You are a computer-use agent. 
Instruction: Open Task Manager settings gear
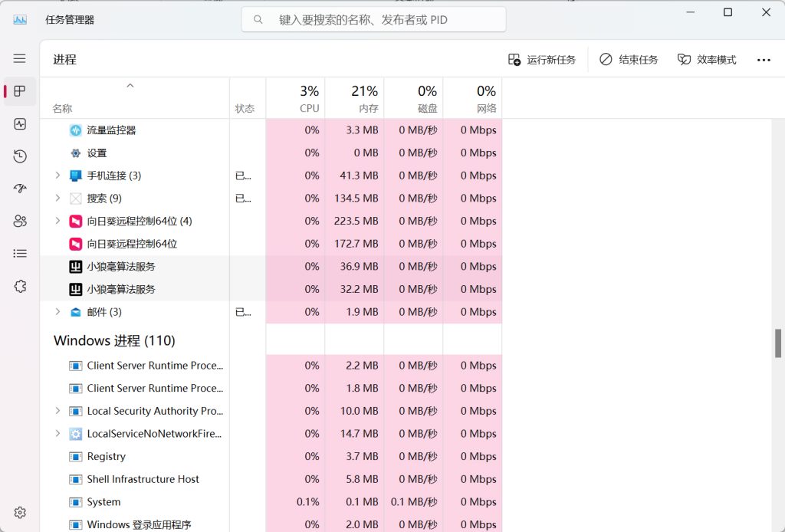point(19,513)
